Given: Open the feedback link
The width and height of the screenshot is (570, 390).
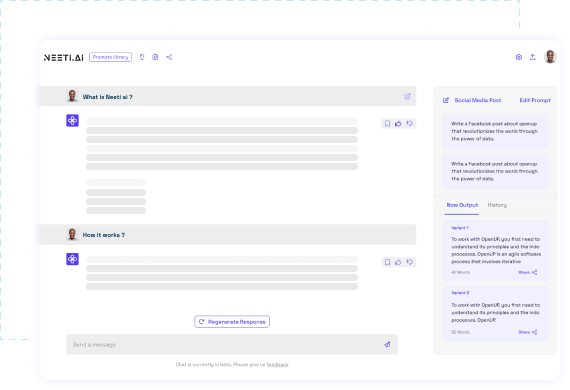Looking at the screenshot, I should (277, 365).
